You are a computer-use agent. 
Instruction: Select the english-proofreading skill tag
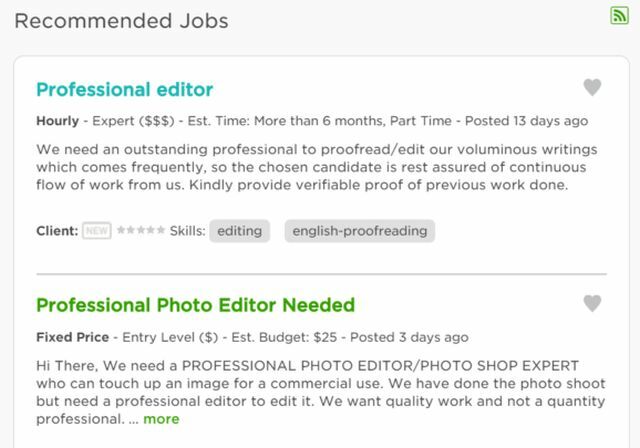(360, 231)
